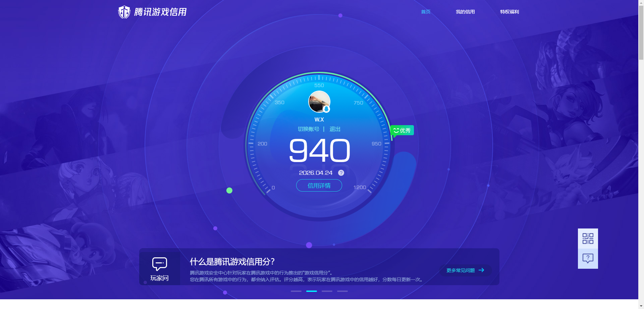
Task: Click the green 优秀 rating badge
Action: [x=402, y=130]
